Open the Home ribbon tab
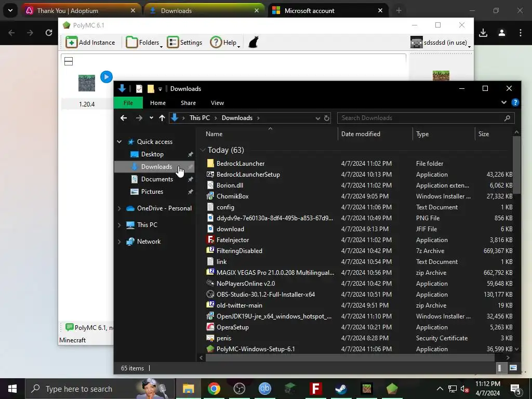This screenshot has width=532, height=399. 158,103
